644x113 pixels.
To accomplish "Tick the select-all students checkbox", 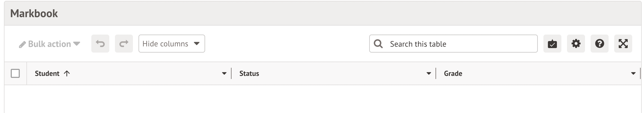I will [x=15, y=74].
